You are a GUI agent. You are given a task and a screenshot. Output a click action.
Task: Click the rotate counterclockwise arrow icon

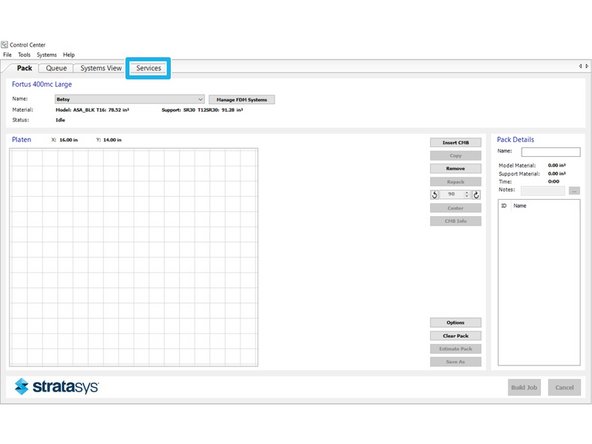coord(435,195)
